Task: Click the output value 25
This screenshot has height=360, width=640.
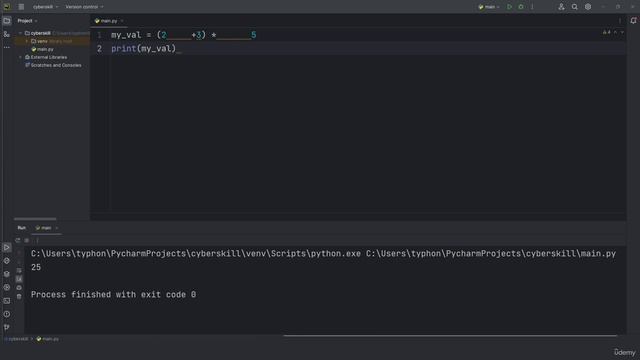Action: (x=36, y=267)
